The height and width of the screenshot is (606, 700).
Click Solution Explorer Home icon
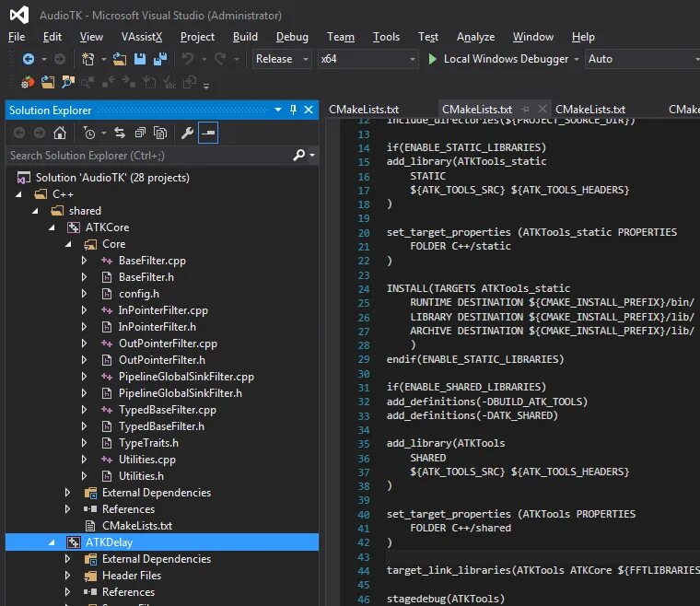pos(60,133)
